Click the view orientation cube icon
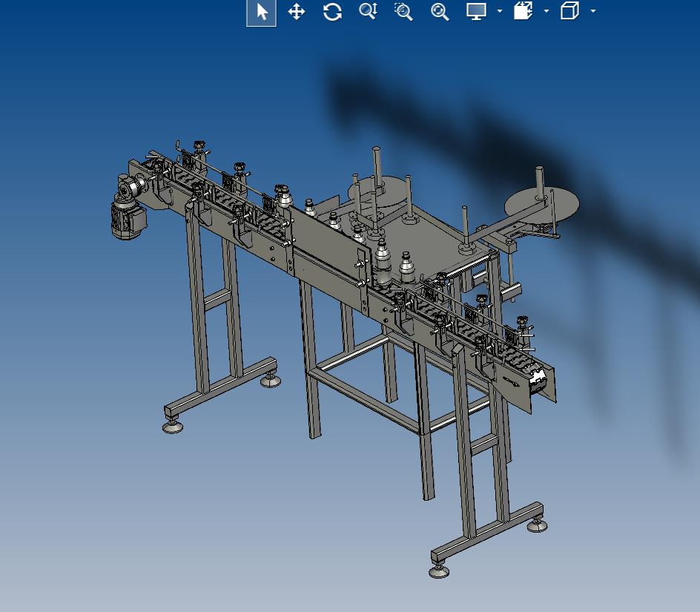700x612 pixels. tap(569, 10)
